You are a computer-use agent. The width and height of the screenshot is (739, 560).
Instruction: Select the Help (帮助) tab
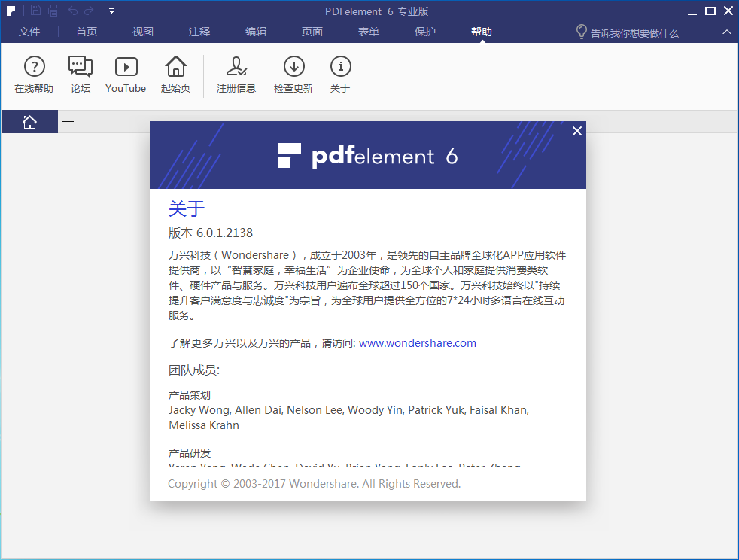tap(481, 32)
